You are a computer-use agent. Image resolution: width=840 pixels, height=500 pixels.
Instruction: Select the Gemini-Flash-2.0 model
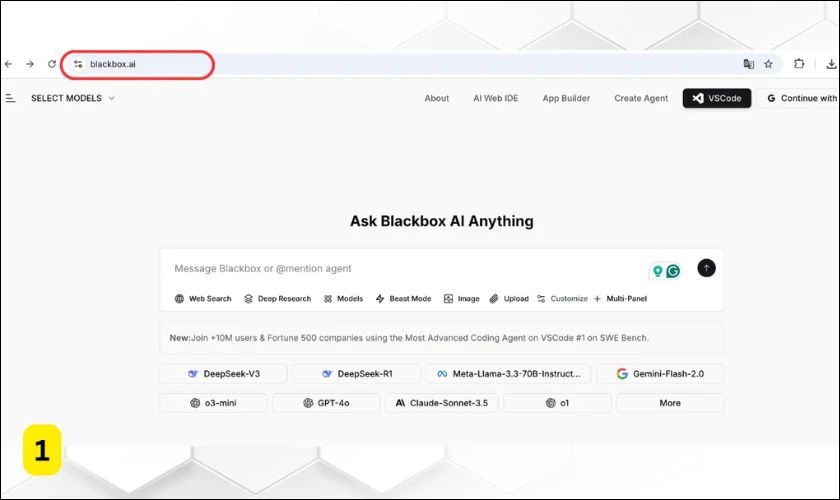(x=660, y=374)
